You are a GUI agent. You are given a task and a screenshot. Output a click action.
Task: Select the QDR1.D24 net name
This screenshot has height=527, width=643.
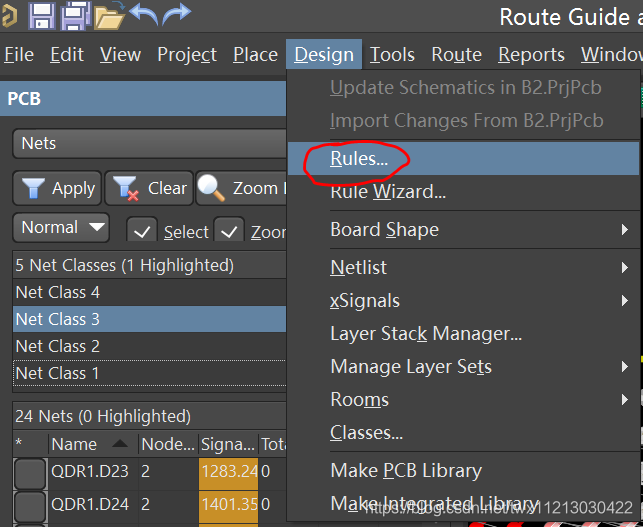coord(90,504)
